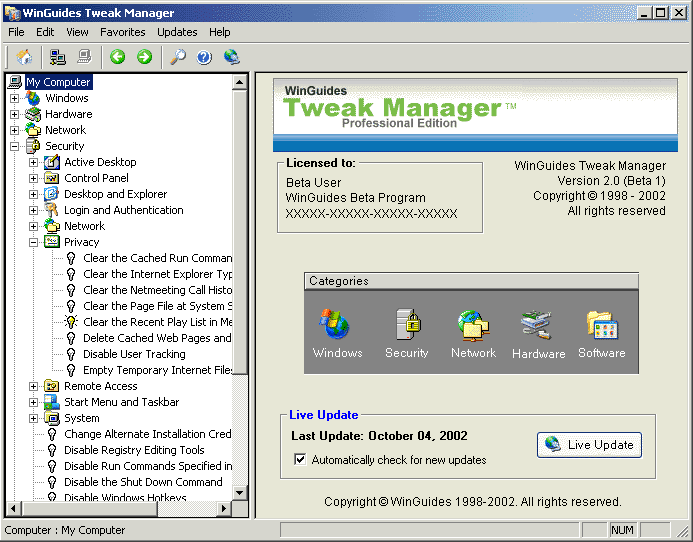The width and height of the screenshot is (693, 542).
Task: Toggle Automatically check for new updates checkbox
Action: click(x=300, y=459)
